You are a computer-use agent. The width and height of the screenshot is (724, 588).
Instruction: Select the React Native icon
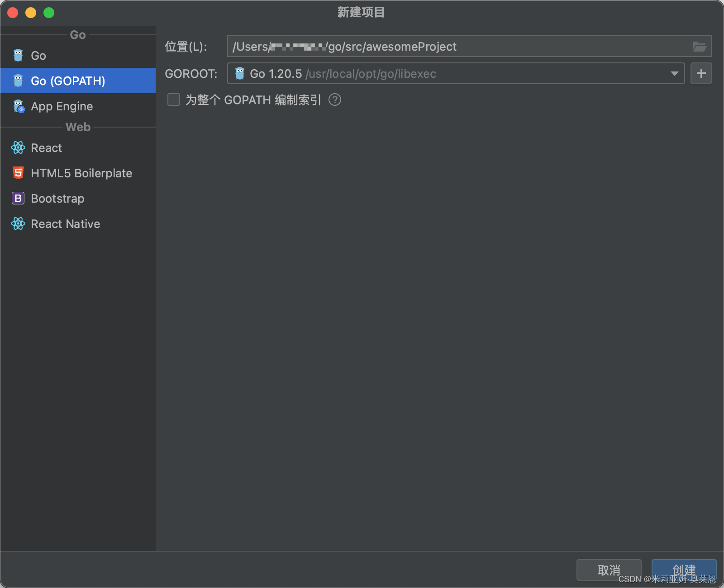tap(18, 223)
